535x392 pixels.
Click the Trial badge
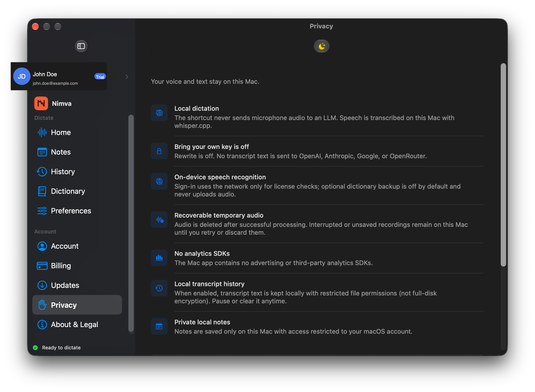coord(100,77)
